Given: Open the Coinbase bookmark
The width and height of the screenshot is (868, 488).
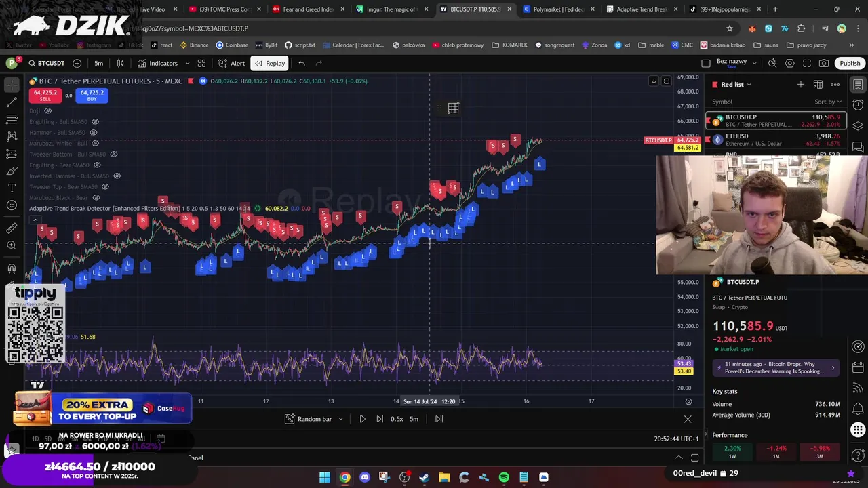Looking at the screenshot, I should point(232,45).
